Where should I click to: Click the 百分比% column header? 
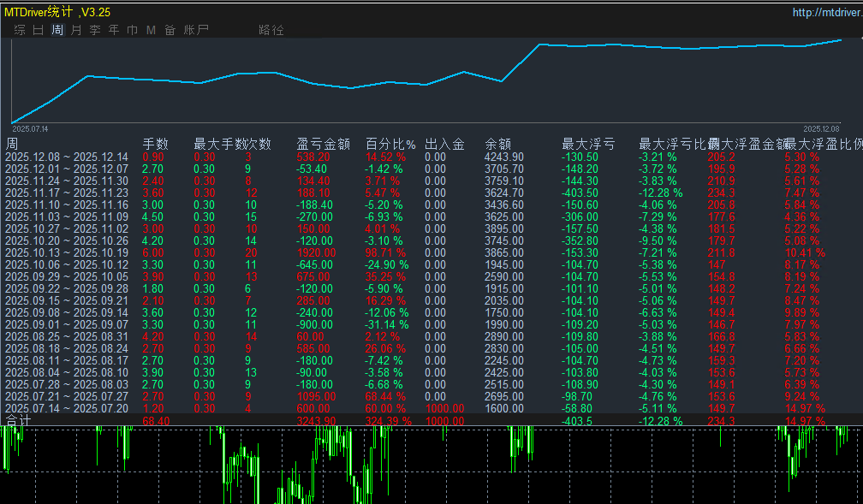click(x=390, y=144)
